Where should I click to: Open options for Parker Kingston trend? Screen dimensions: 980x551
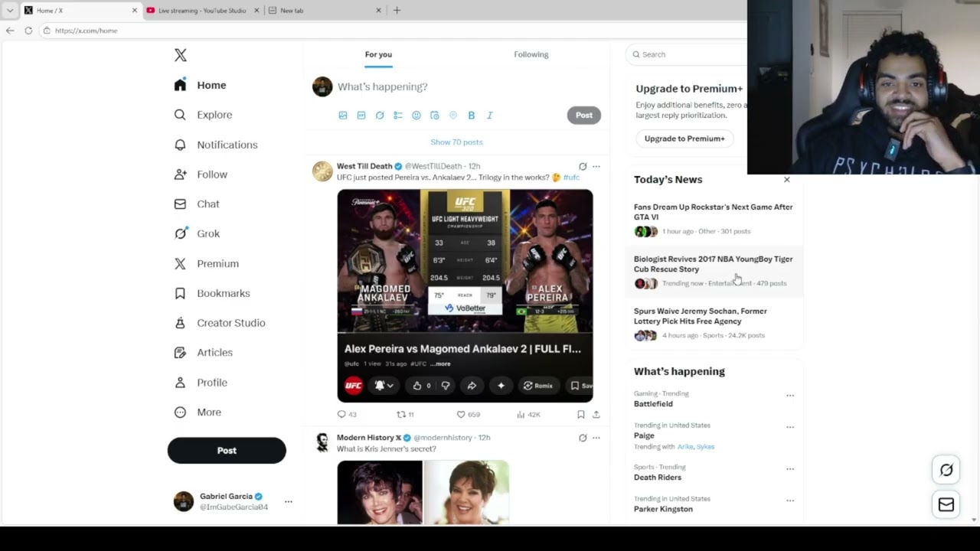pos(790,500)
